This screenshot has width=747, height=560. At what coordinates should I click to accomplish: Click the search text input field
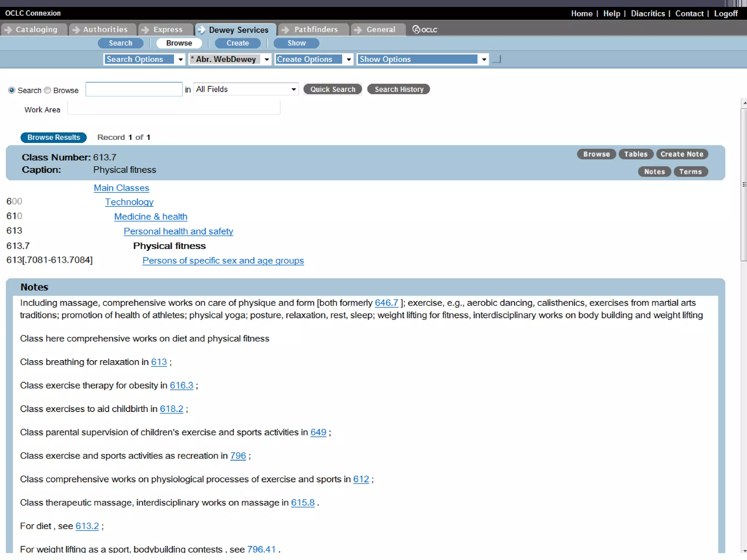point(134,89)
